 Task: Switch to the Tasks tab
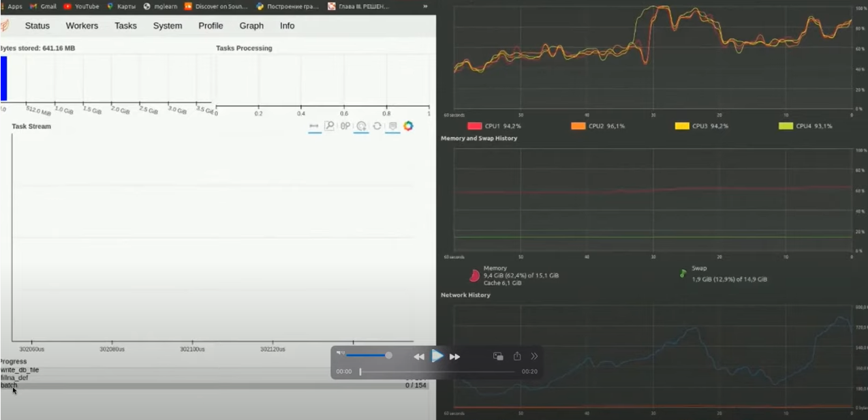[x=125, y=26]
